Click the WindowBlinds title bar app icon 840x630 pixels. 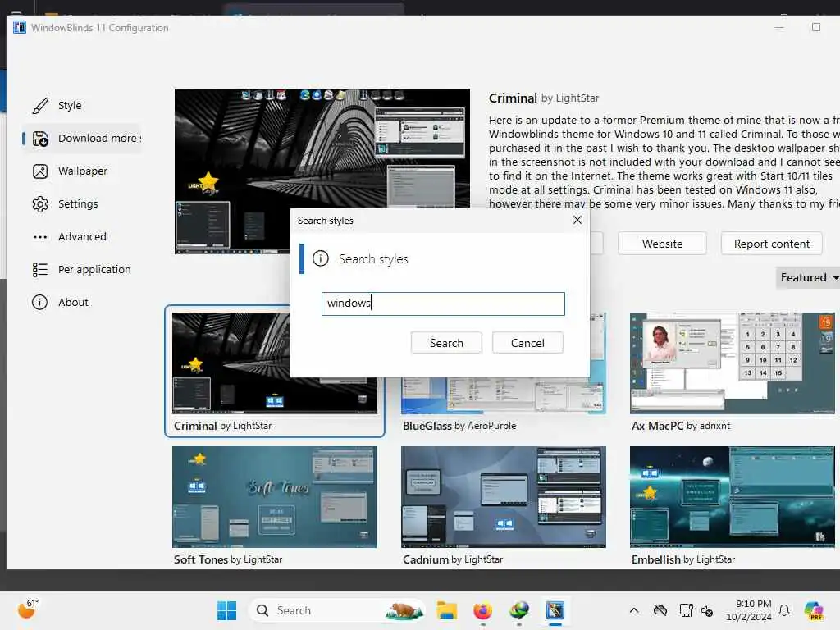click(x=20, y=27)
